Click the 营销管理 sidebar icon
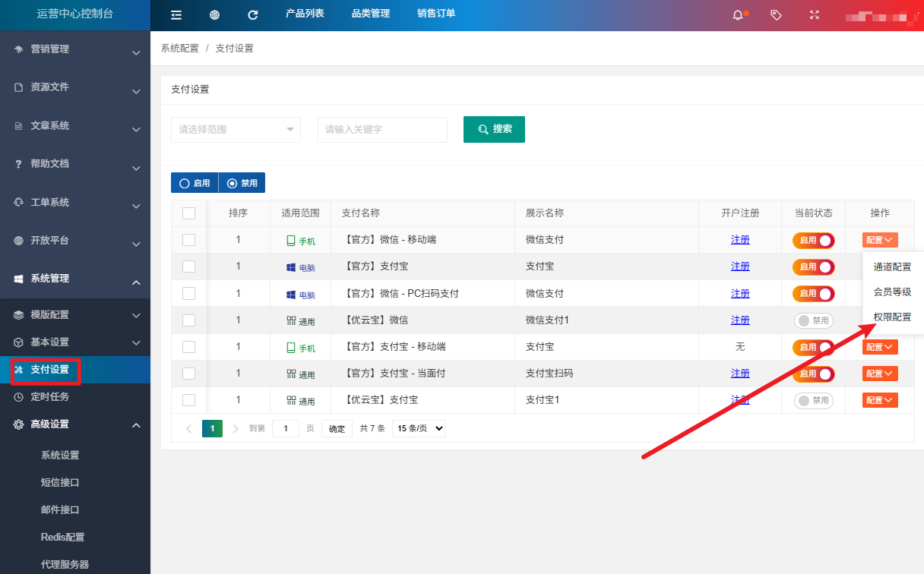924x574 pixels. [18, 49]
